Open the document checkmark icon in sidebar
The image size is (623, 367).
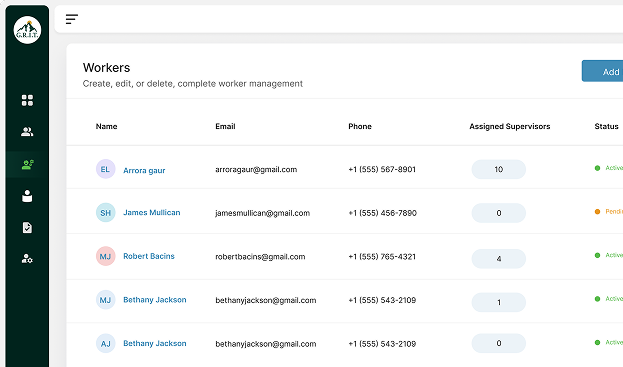(27, 228)
